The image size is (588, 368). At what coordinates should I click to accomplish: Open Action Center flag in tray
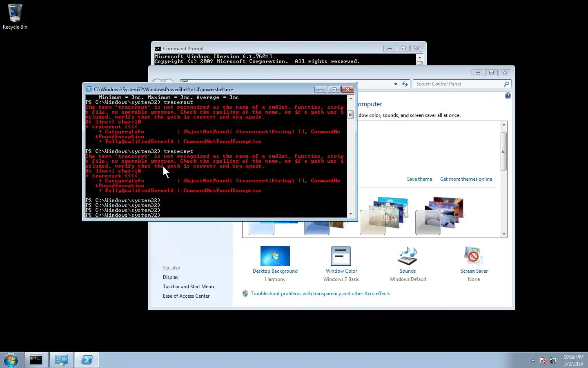click(x=543, y=360)
